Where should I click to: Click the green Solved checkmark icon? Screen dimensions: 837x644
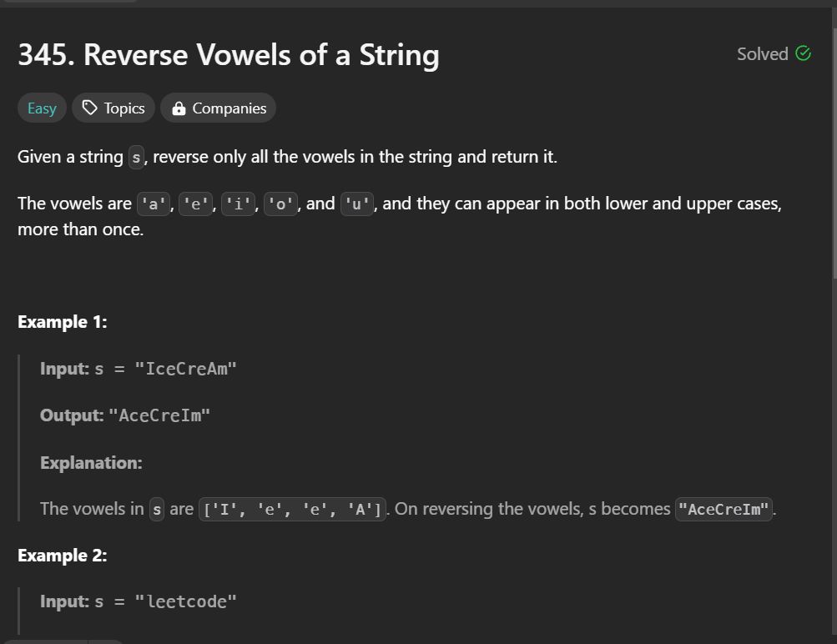click(x=803, y=53)
